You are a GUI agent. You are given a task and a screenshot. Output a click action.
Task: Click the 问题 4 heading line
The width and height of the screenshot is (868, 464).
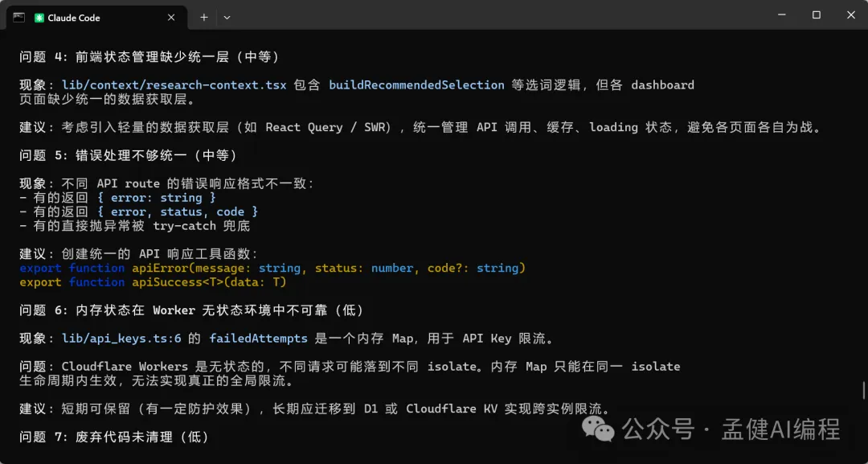coord(149,56)
